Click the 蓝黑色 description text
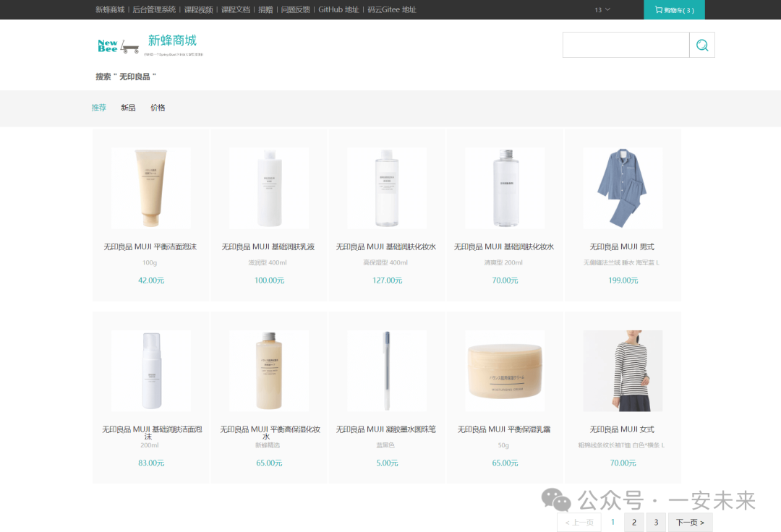 pos(385,445)
